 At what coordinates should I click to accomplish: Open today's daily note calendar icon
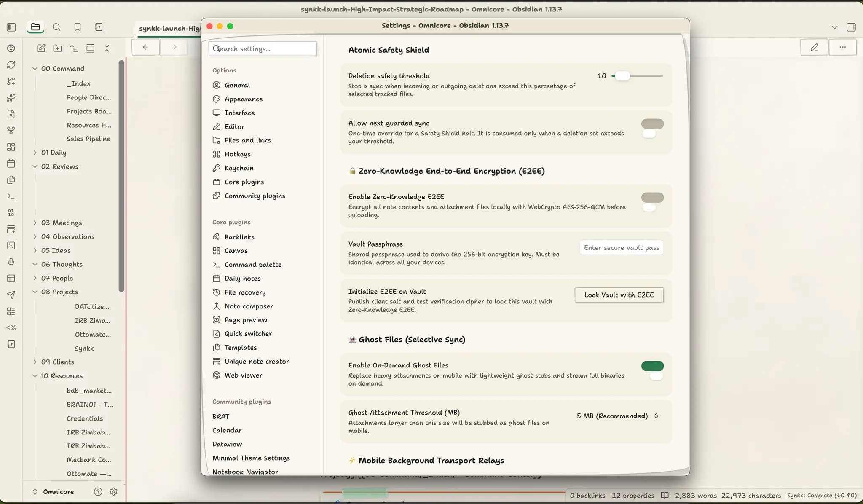(x=11, y=164)
